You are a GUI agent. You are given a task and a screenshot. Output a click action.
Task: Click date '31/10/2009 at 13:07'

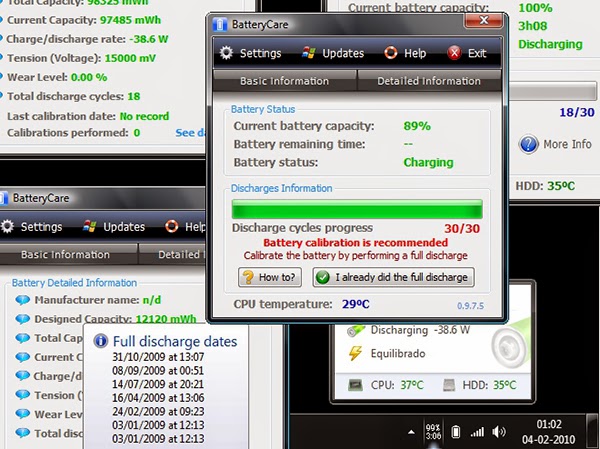tap(158, 357)
